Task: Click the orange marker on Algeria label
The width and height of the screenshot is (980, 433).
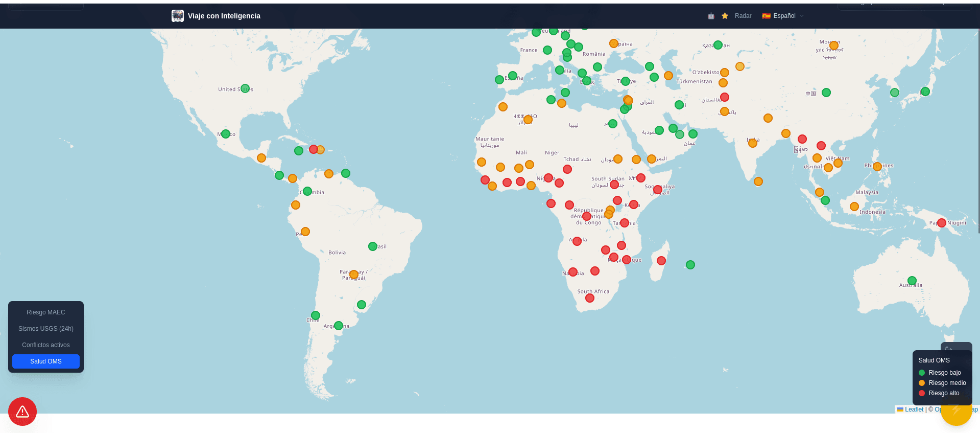Action: pyautogui.click(x=528, y=120)
